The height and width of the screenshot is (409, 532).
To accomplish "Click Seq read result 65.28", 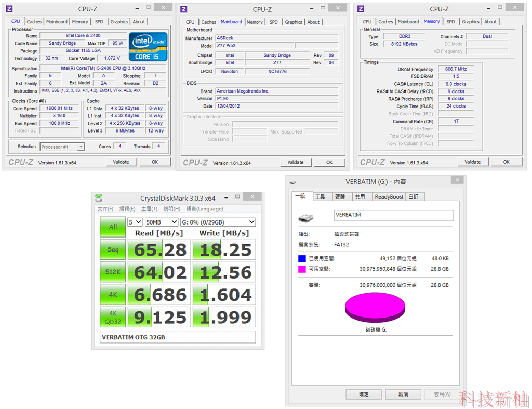I will 159,250.
